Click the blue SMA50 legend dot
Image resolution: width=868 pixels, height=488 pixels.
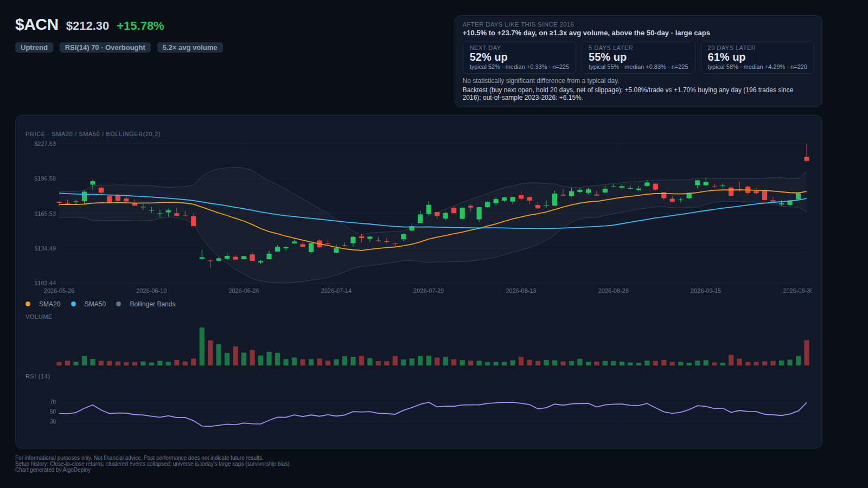(x=73, y=304)
